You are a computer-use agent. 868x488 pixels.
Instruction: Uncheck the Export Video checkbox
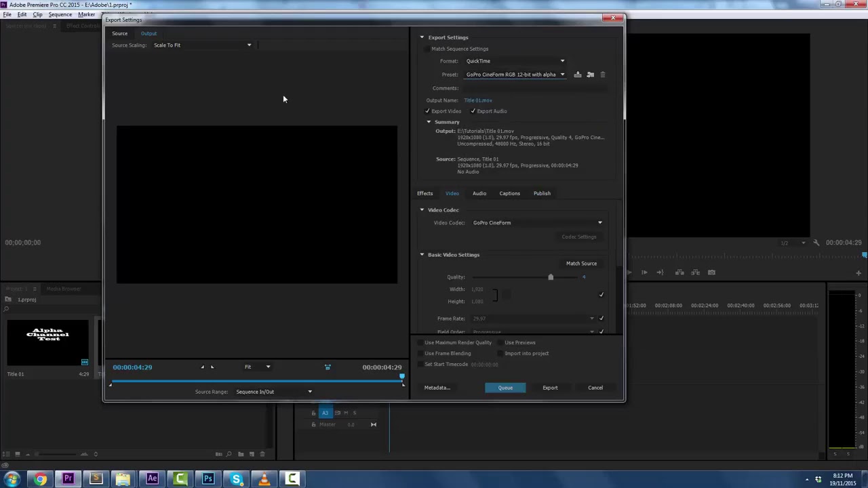click(x=427, y=111)
